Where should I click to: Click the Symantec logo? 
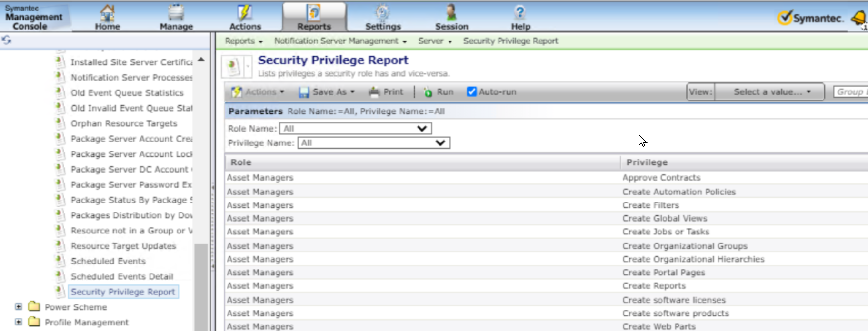pos(810,18)
